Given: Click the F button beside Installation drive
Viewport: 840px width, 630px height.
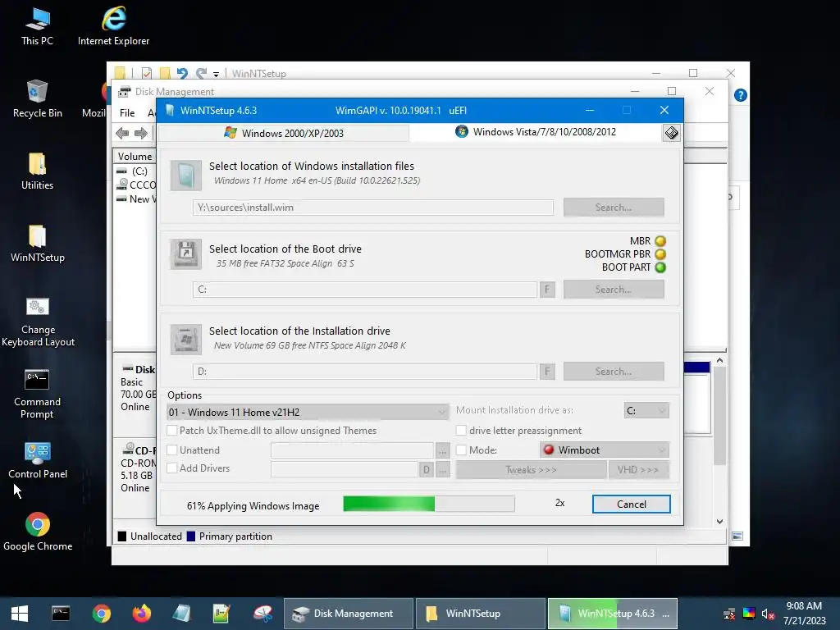Looking at the screenshot, I should [x=547, y=372].
